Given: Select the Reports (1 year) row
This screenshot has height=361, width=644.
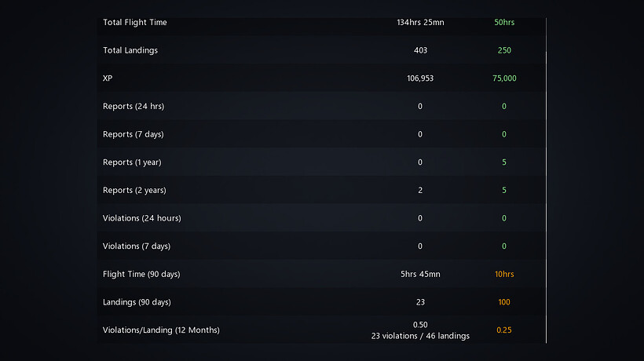Looking at the screenshot, I should [132, 162].
